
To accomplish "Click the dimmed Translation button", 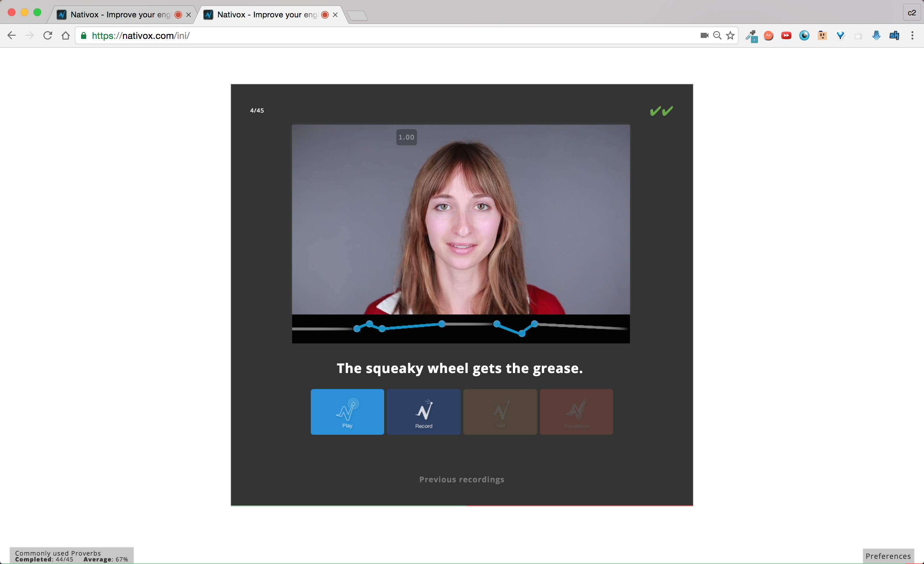I will click(x=576, y=412).
